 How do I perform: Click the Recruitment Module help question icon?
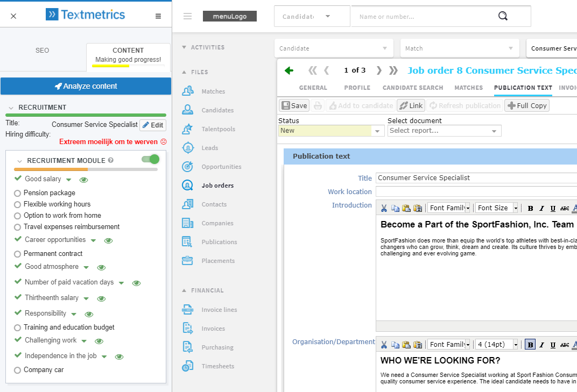click(111, 160)
